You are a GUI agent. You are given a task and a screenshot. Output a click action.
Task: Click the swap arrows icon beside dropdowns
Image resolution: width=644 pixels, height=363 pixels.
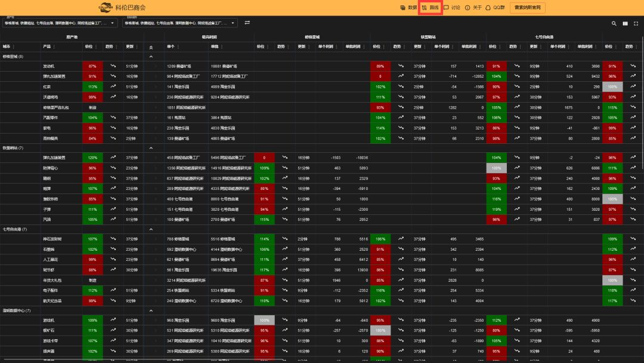tap(247, 23)
